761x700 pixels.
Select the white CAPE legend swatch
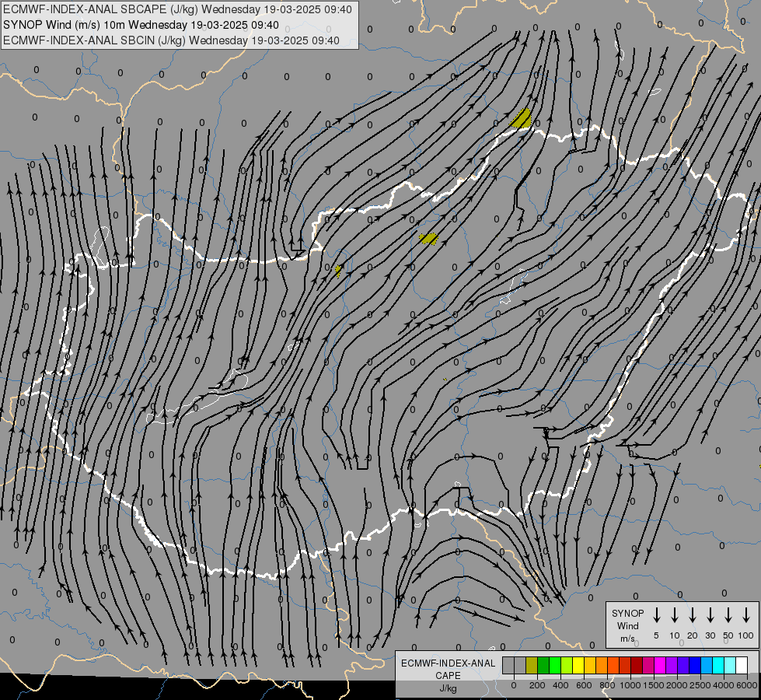(741, 665)
